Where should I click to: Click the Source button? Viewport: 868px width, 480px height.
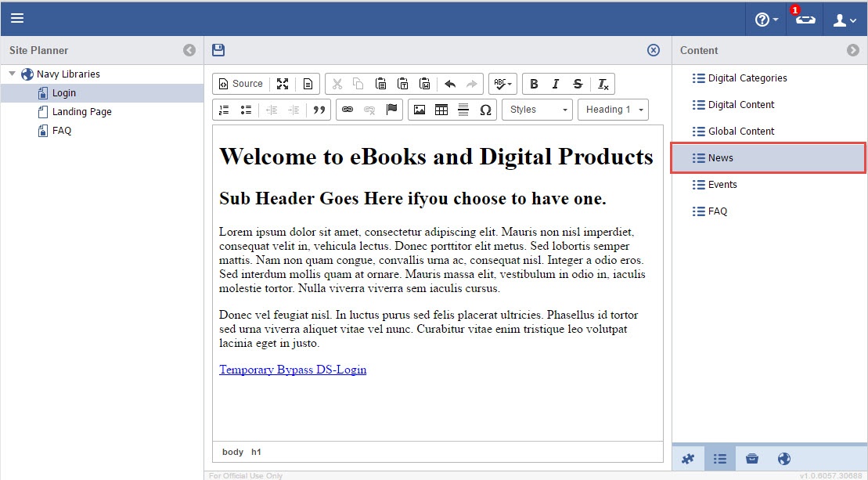241,84
